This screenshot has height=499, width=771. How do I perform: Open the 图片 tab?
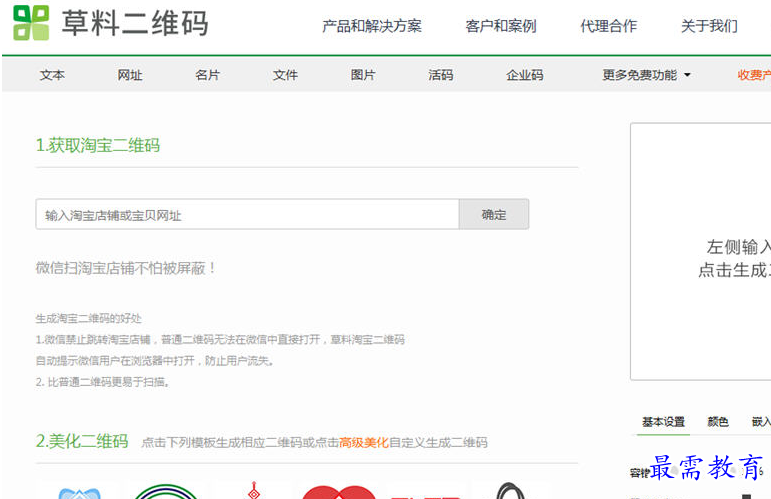point(363,75)
